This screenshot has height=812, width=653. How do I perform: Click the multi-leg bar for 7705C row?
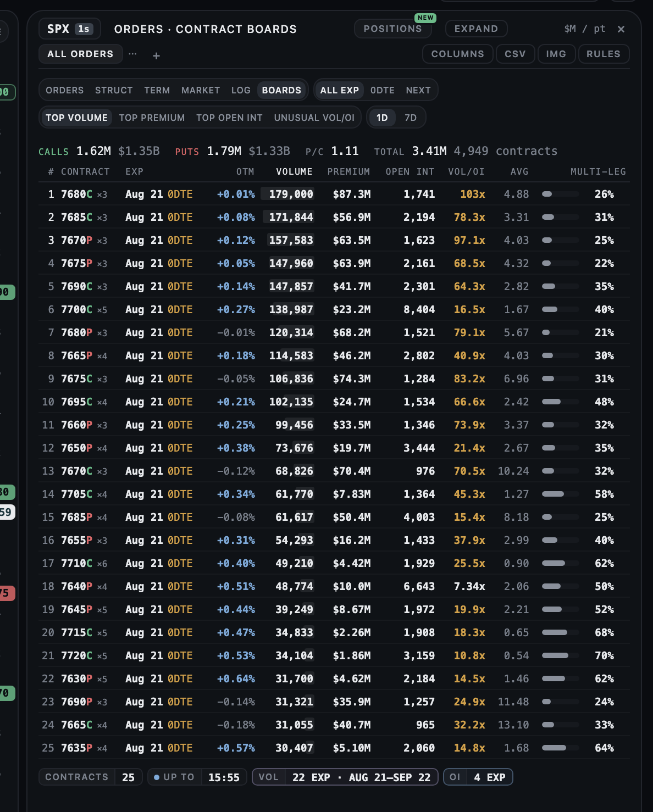(560, 494)
